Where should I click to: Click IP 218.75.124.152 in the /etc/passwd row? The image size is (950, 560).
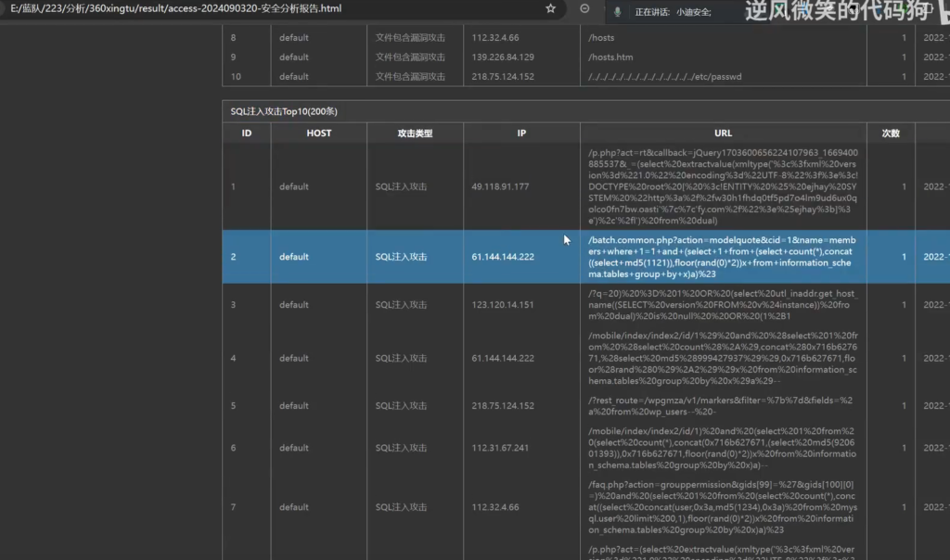pos(503,77)
